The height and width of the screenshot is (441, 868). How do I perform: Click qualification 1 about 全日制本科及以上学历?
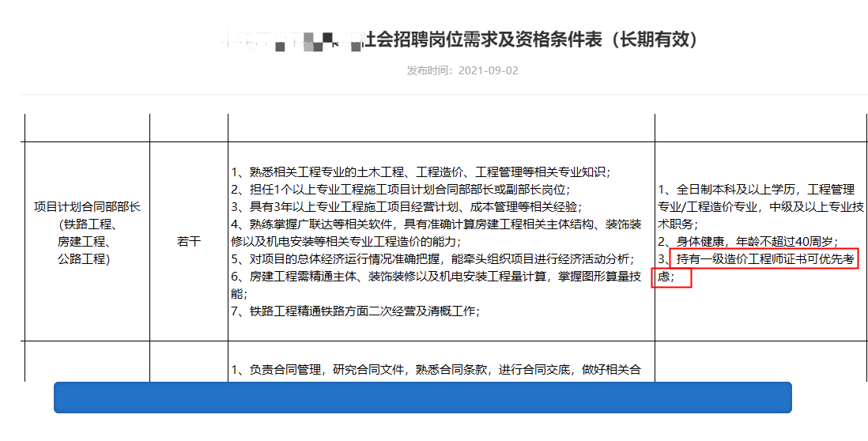click(x=756, y=190)
